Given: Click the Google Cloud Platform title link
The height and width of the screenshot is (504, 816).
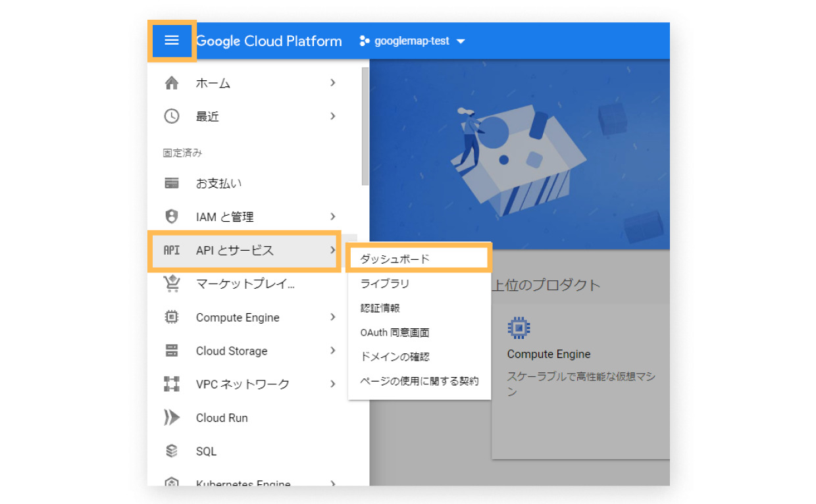Looking at the screenshot, I should 269,41.
